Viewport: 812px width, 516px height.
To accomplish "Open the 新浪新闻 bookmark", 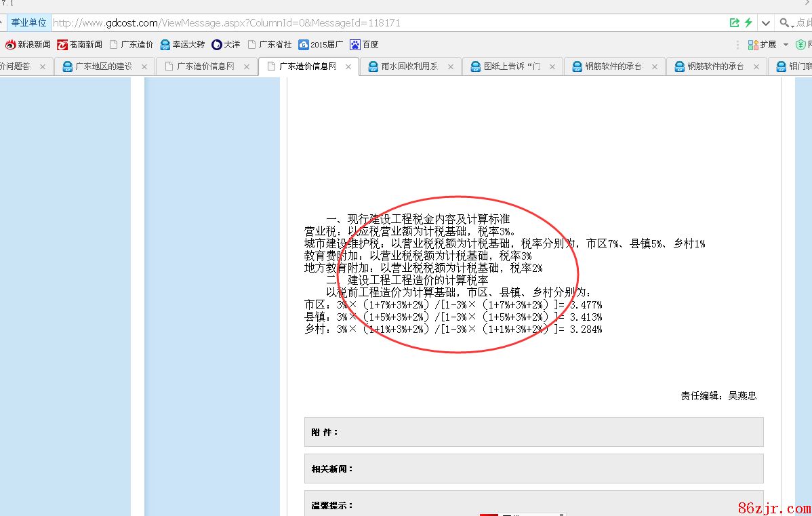I will pyautogui.click(x=28, y=45).
